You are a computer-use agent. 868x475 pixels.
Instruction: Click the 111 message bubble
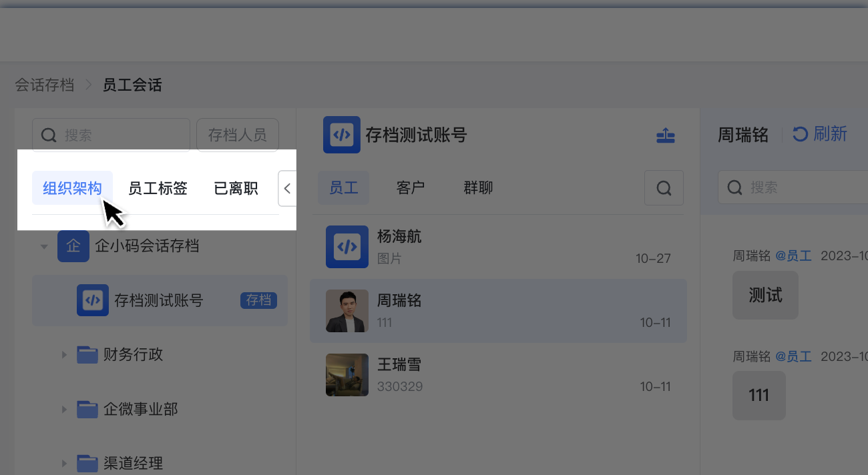click(x=759, y=396)
